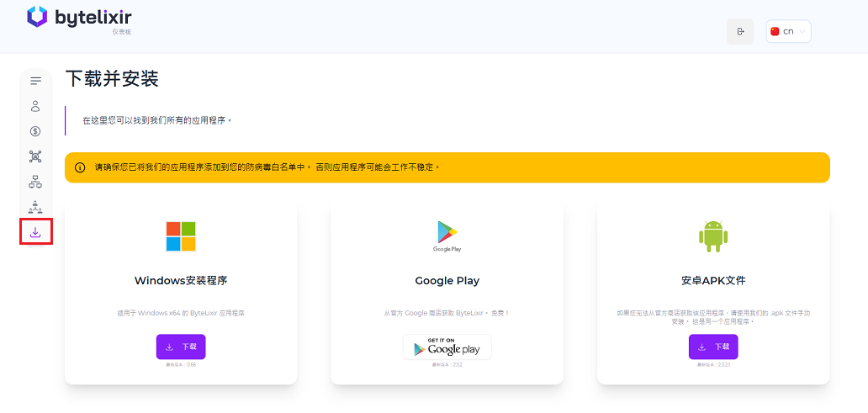
Task: Click the Google store description text
Action: pos(447,313)
